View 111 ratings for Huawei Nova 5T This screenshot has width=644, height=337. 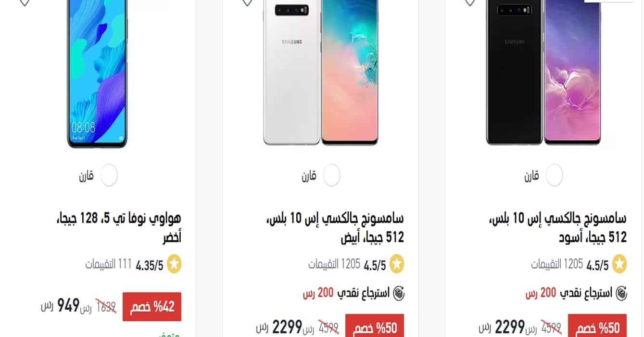coord(108,264)
